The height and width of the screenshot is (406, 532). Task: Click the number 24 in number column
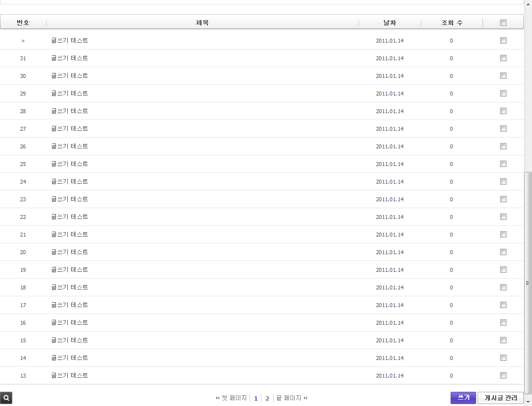point(23,182)
